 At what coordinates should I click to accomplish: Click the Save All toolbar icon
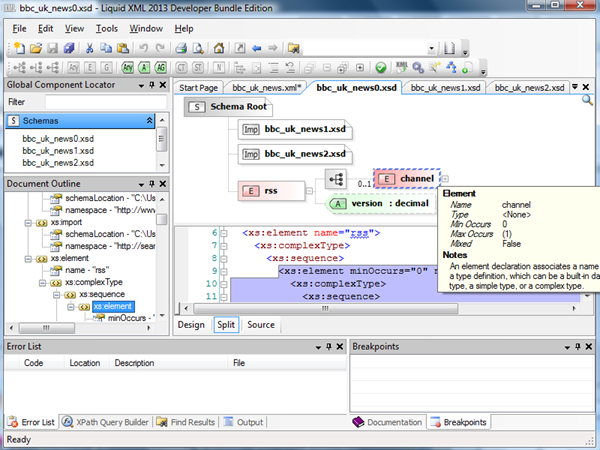(x=69, y=48)
